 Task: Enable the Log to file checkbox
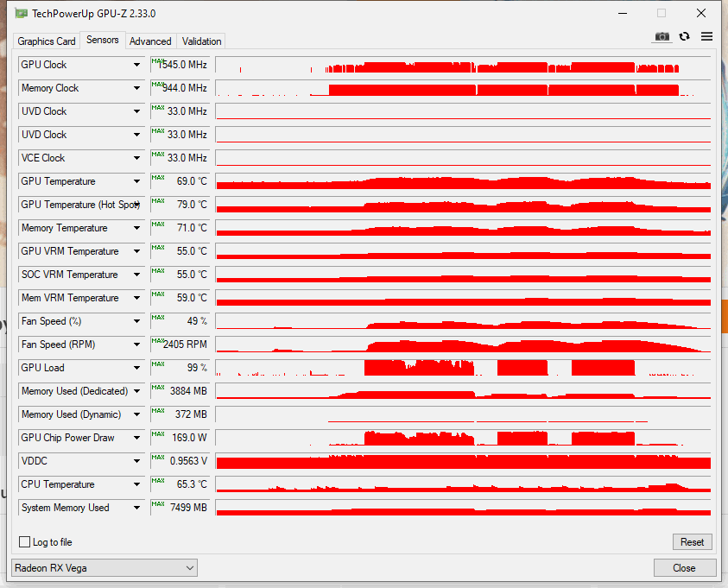pyautogui.click(x=24, y=541)
